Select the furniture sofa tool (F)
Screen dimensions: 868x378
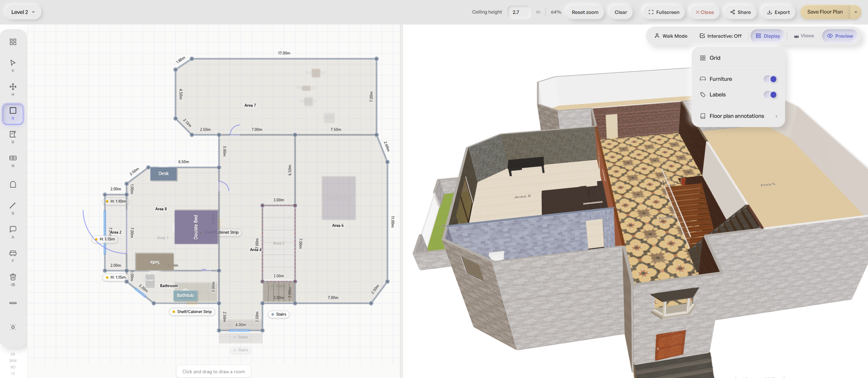coord(13,253)
